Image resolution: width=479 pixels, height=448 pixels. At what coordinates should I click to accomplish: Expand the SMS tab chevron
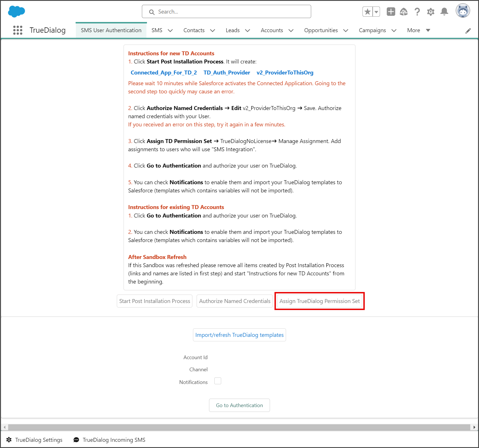[170, 30]
